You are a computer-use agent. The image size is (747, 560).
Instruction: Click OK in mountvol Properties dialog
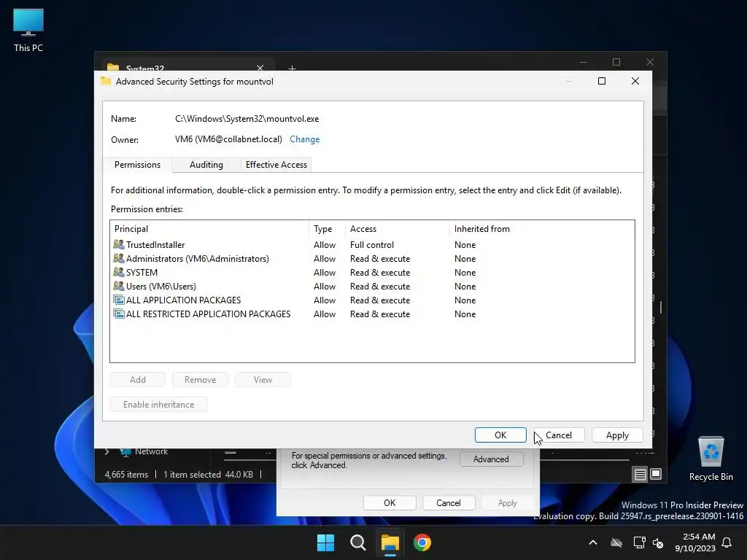[390, 503]
